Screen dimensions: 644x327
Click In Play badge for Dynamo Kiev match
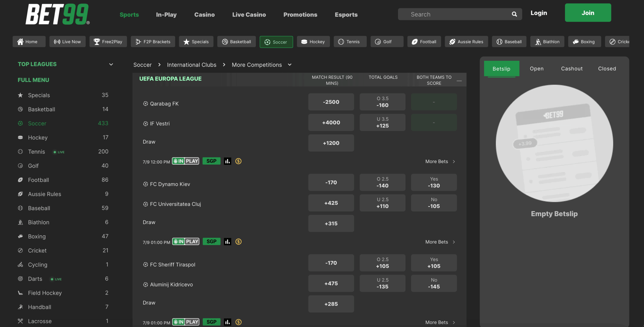pyautogui.click(x=186, y=241)
